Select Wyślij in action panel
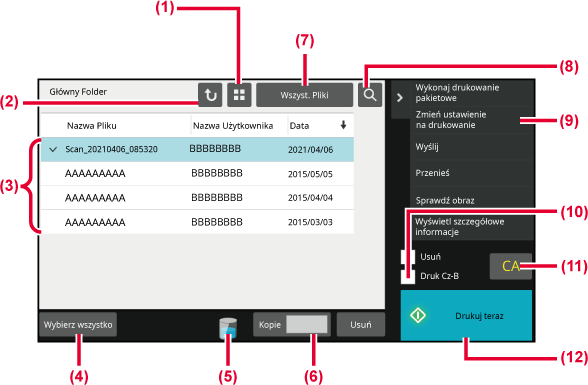Image resolution: width=588 pixels, height=385 pixels. 472,147
